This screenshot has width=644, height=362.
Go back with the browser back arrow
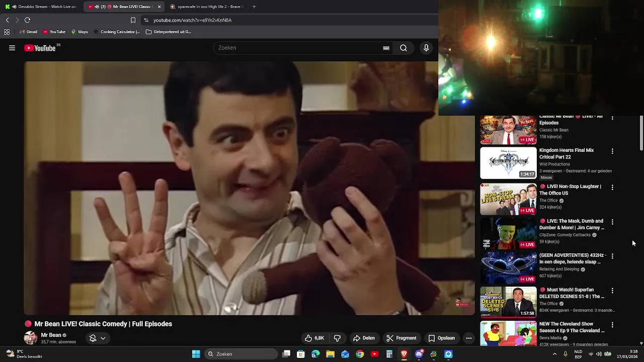click(8, 20)
